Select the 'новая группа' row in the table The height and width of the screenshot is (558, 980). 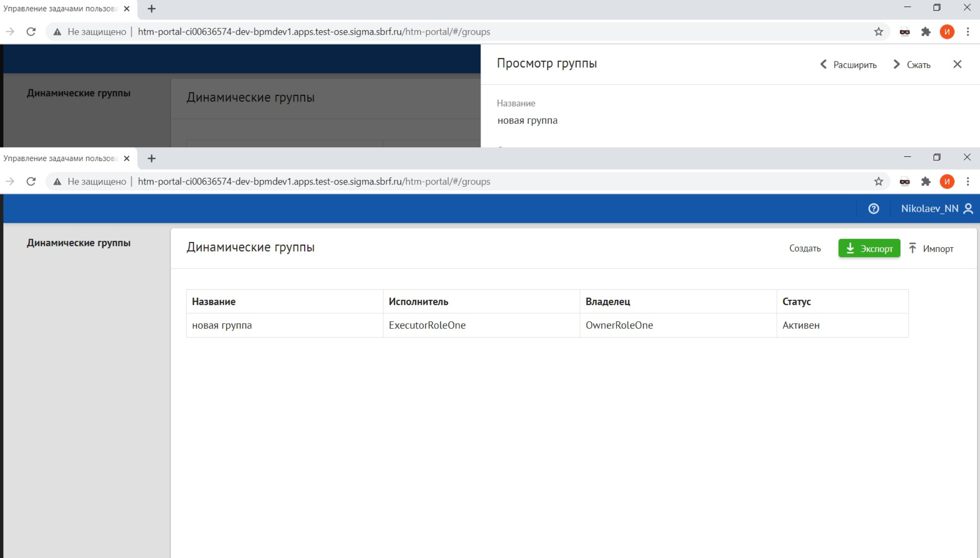[x=222, y=325]
